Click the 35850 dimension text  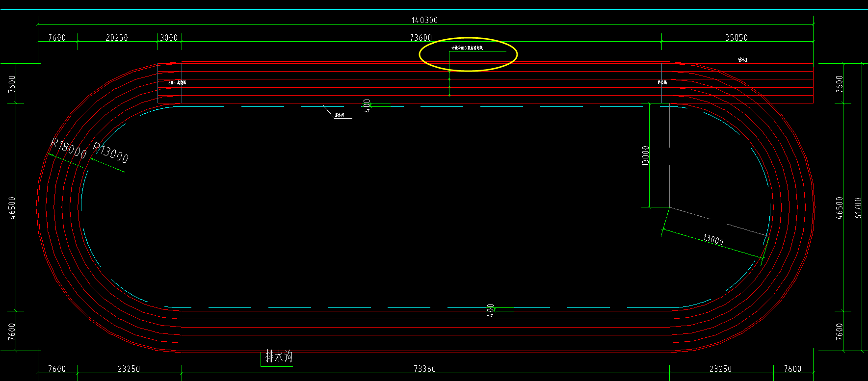736,38
